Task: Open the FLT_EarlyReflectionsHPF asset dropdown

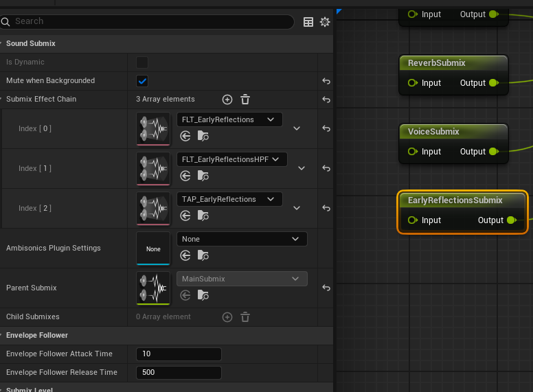Action: pos(232,159)
